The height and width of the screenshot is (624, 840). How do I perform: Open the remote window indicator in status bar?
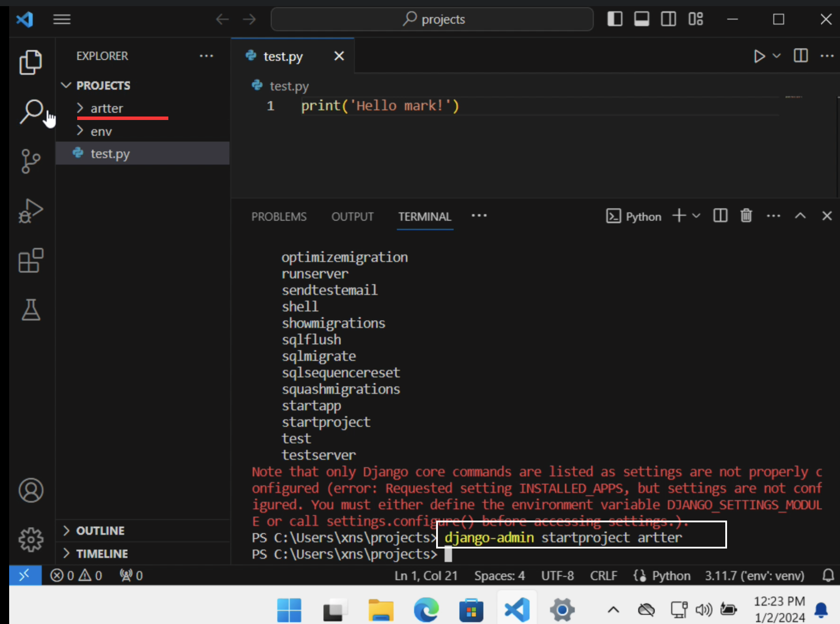pyautogui.click(x=25, y=576)
